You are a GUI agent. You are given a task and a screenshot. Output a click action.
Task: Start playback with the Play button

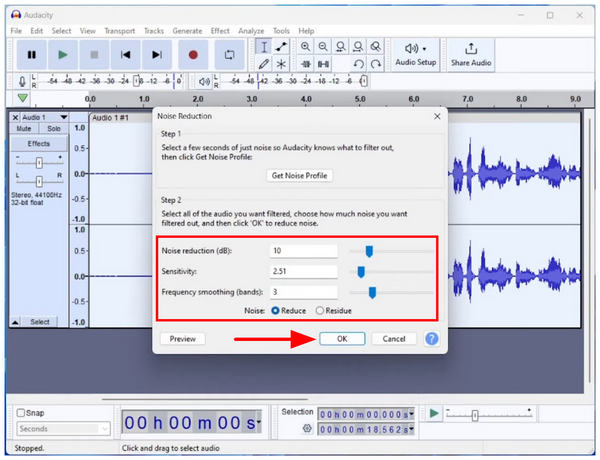point(63,55)
